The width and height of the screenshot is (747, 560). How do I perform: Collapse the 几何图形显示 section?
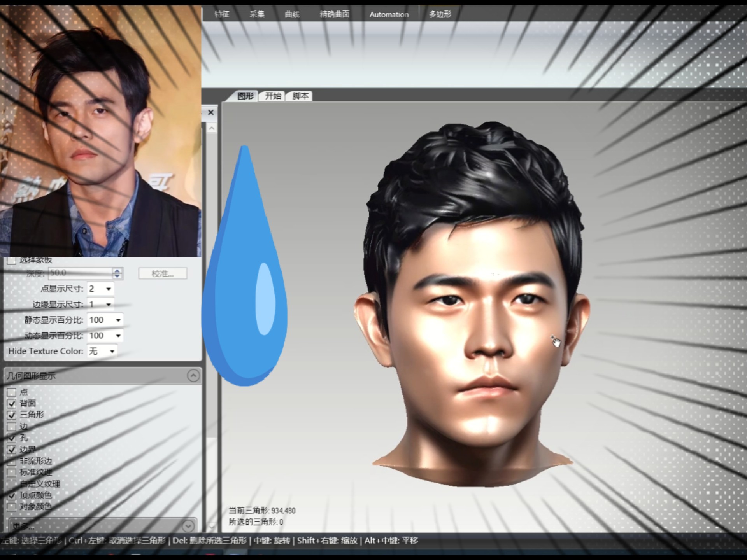pyautogui.click(x=193, y=376)
